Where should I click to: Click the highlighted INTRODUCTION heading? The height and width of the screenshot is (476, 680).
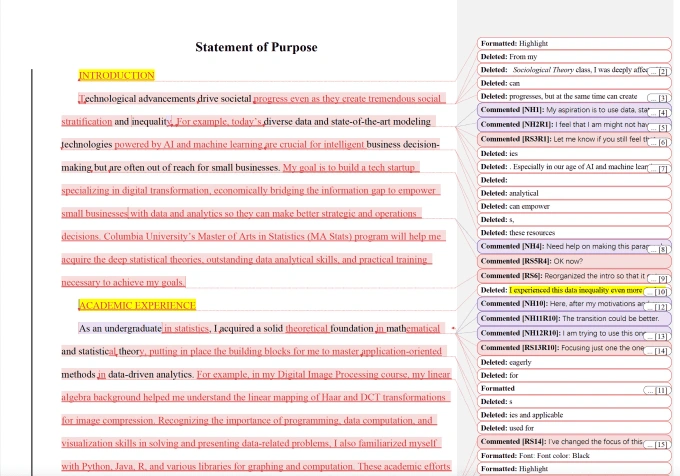[117, 75]
